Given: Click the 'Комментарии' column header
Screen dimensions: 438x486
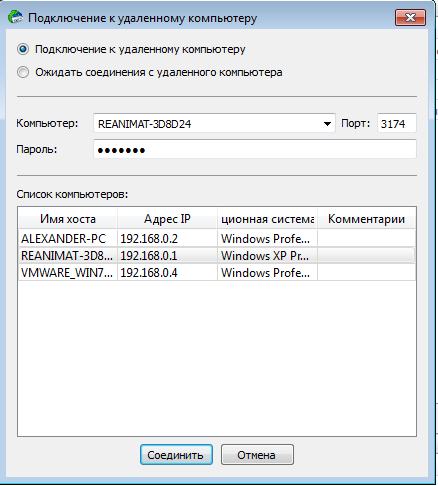Looking at the screenshot, I should coord(366,219).
